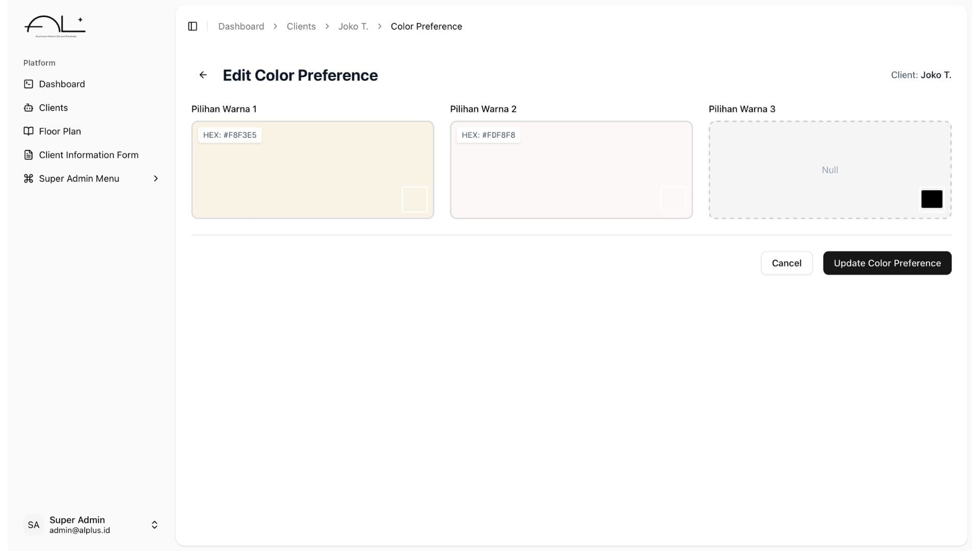980x551 pixels.
Task: Open the account switcher chevron near Super Admin
Action: click(154, 524)
